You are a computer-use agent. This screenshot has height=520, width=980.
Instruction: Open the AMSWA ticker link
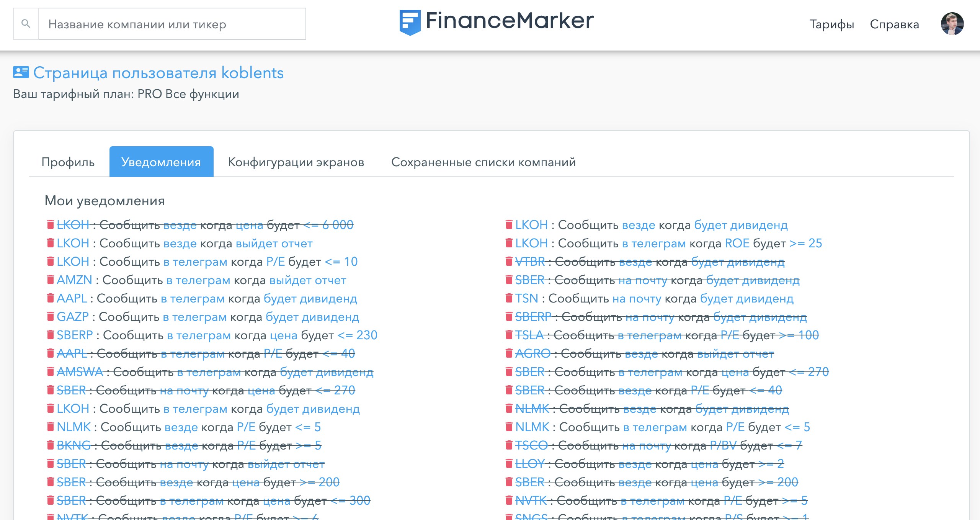click(80, 372)
